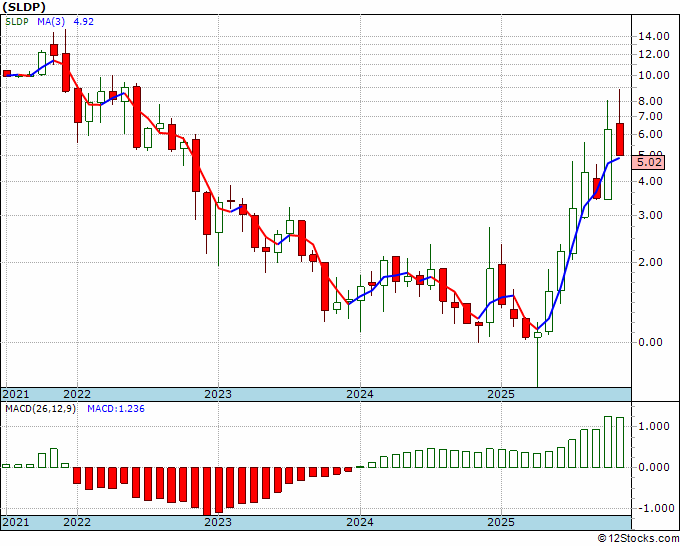
Task: Click 2021 on the MACD timeline
Action: pyautogui.click(x=16, y=522)
